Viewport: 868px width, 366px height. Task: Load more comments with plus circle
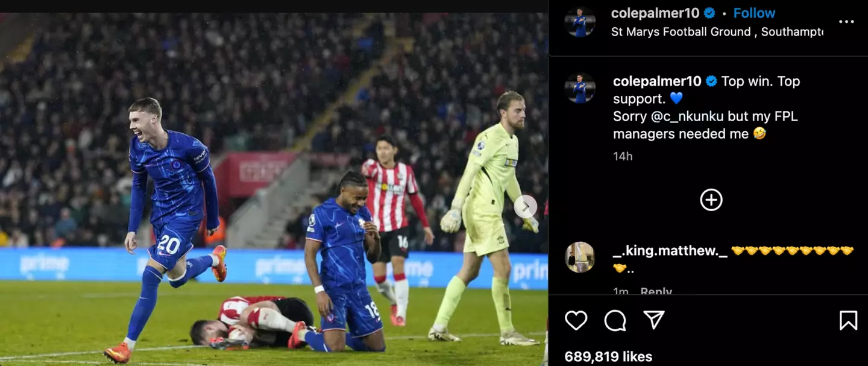(711, 200)
